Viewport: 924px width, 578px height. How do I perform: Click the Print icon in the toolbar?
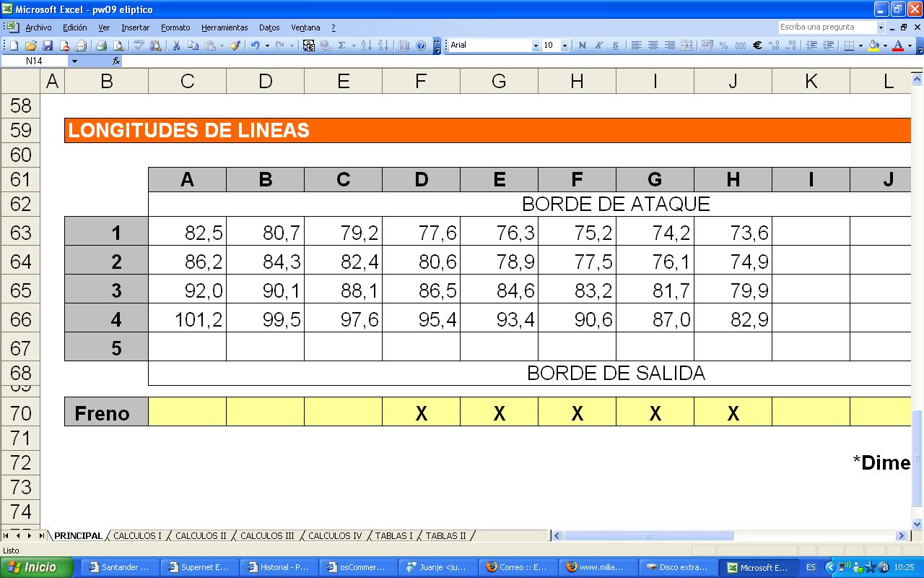click(102, 46)
